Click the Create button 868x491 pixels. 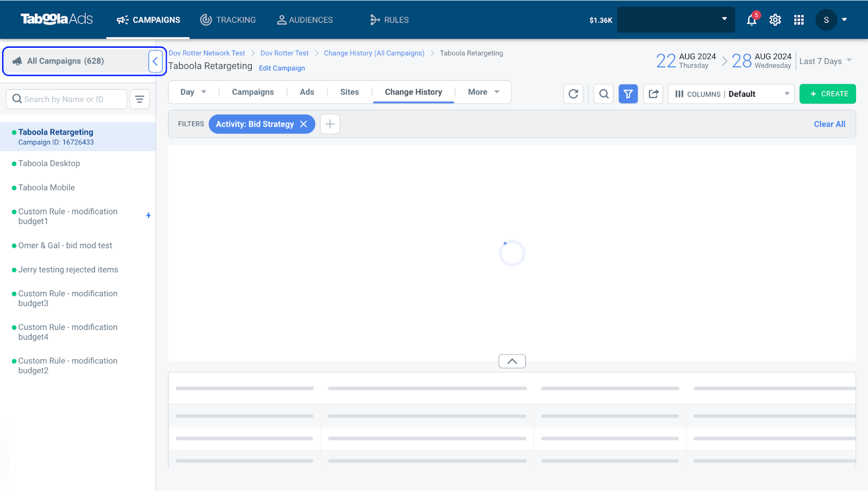tap(828, 94)
